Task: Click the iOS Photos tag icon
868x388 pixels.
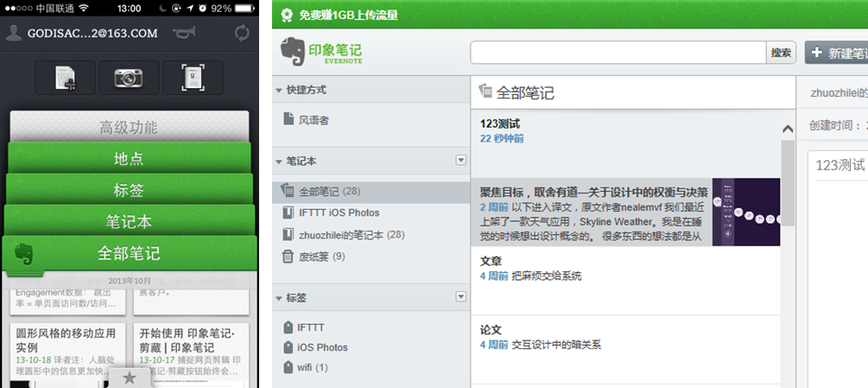Action: [x=288, y=347]
